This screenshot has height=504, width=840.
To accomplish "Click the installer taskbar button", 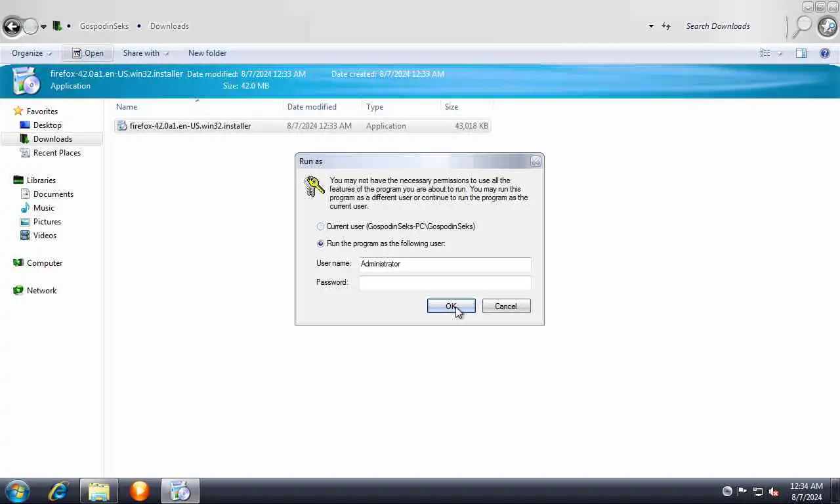I will (x=180, y=491).
